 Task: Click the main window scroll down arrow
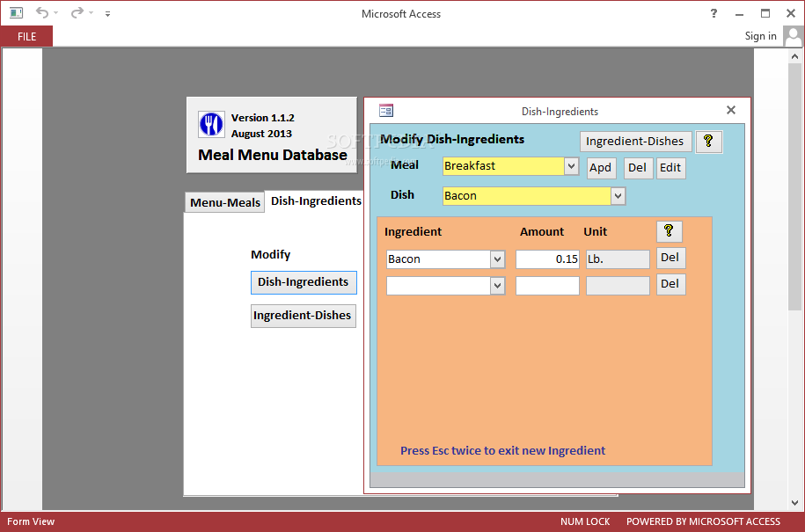pyautogui.click(x=794, y=503)
